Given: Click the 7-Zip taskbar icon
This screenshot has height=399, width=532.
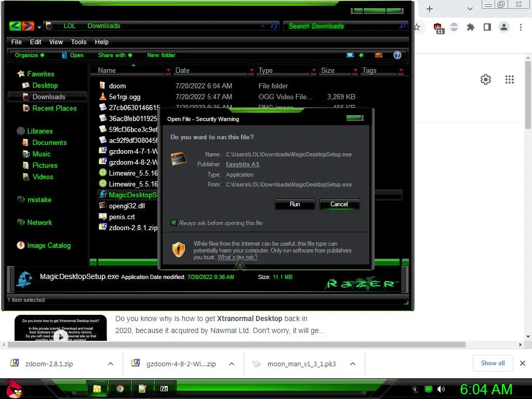Looking at the screenshot, I should tap(164, 389).
